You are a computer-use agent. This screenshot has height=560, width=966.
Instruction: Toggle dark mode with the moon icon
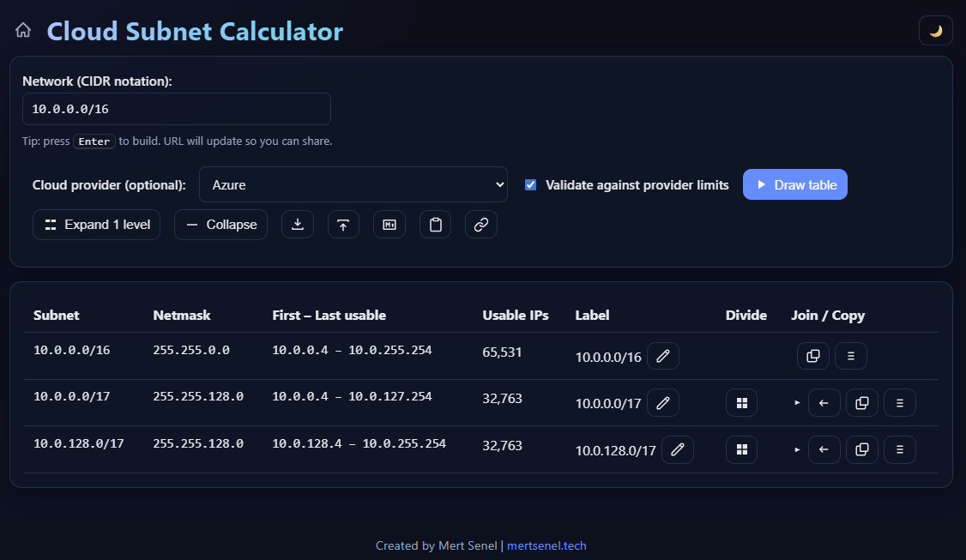935,31
